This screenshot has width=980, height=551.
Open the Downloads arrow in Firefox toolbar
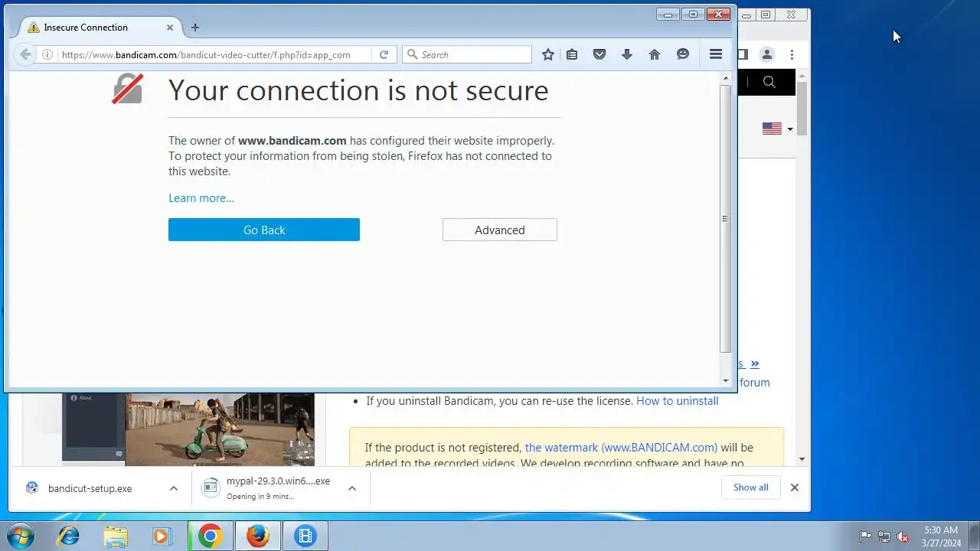click(627, 54)
